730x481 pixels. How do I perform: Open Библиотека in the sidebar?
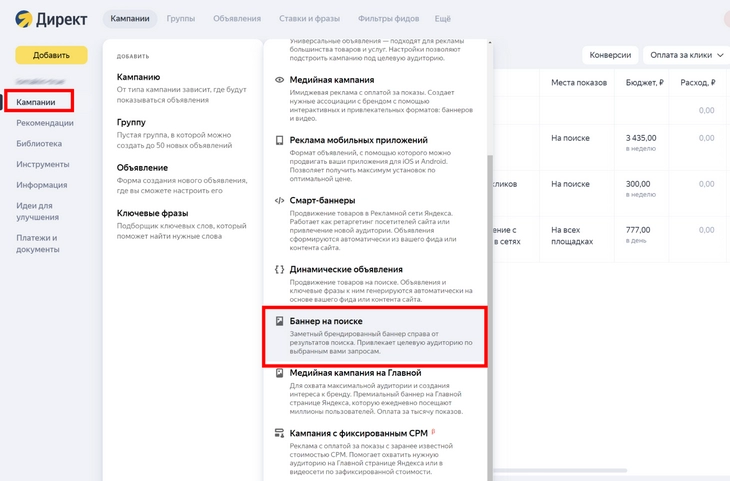[x=39, y=143]
